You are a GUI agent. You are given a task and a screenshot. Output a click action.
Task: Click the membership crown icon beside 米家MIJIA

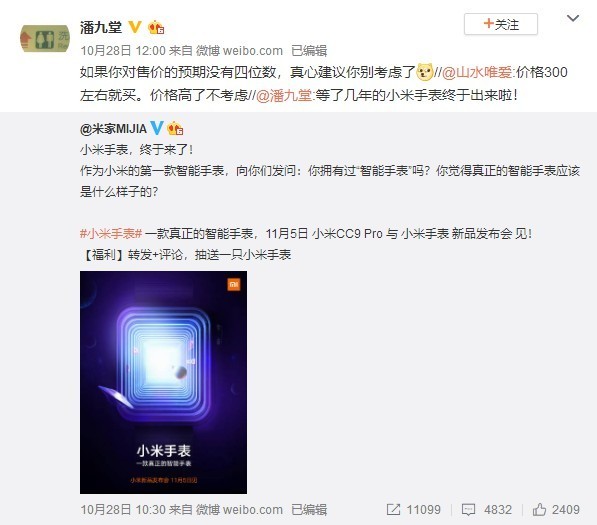(175, 128)
